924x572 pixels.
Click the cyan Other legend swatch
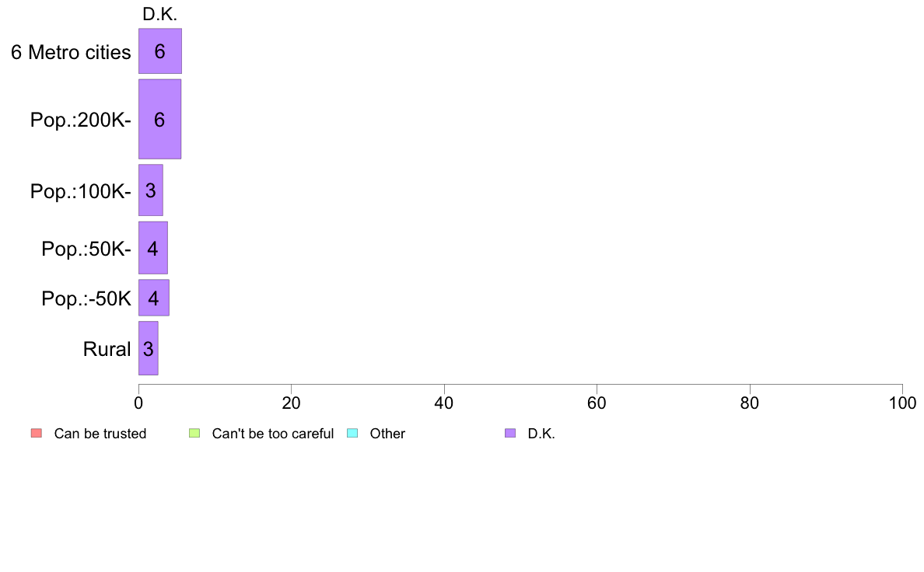(x=352, y=434)
